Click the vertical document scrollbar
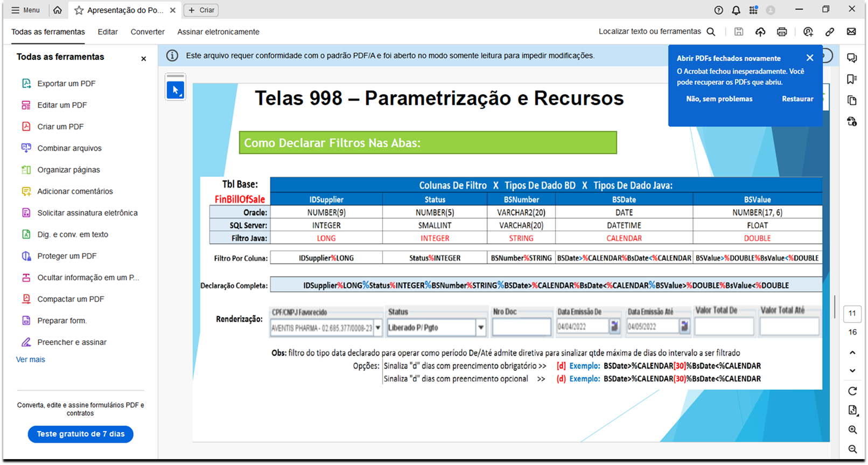Viewport: 868px width, 465px height. coord(835,307)
